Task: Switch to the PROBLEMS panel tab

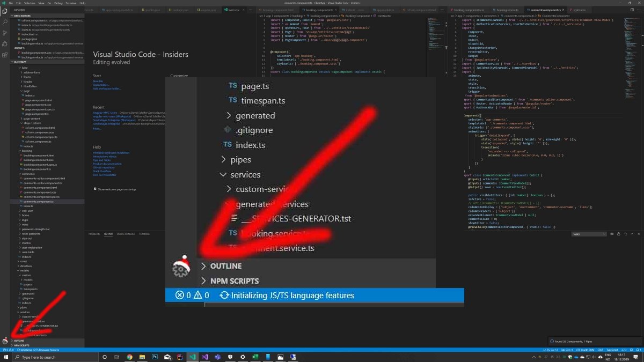Action: point(94,234)
